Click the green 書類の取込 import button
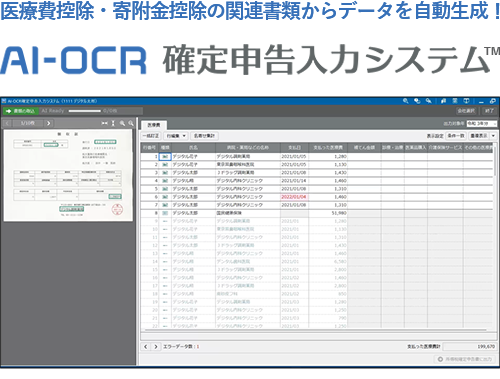 tap(21, 111)
